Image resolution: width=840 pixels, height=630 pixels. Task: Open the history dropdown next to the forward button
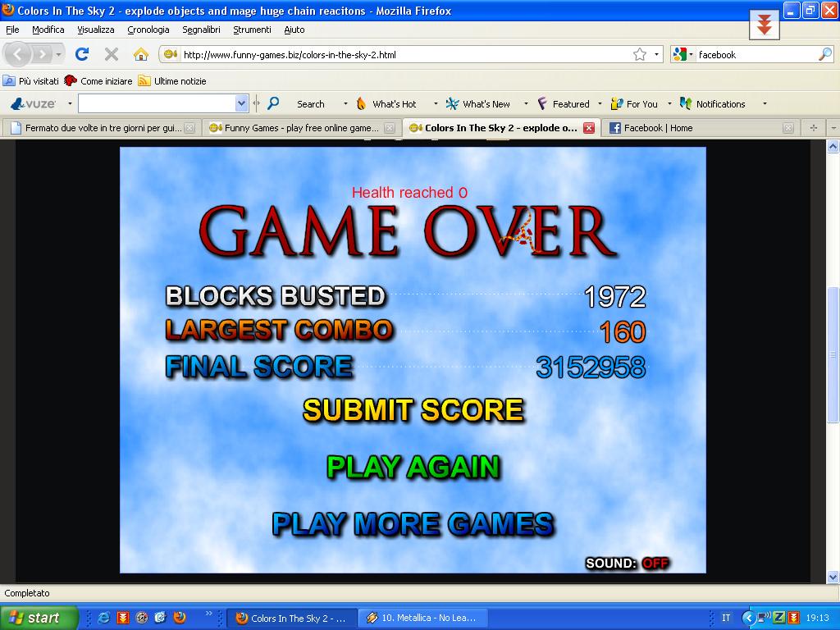pos(58,54)
